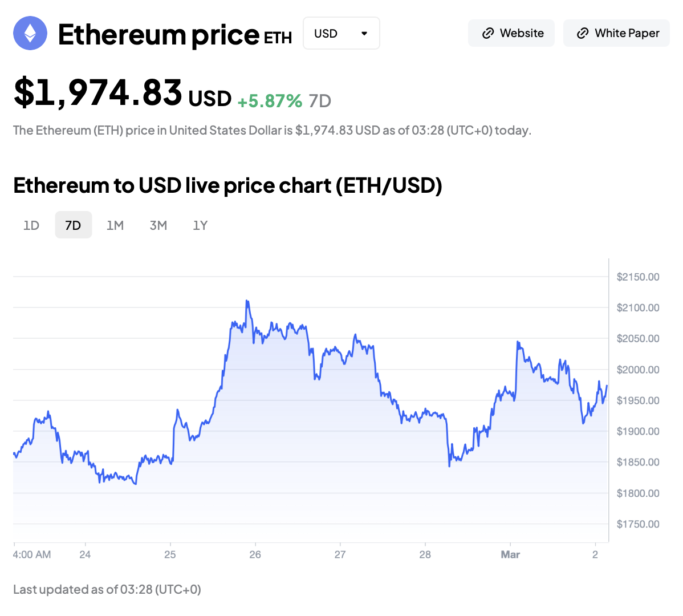The height and width of the screenshot is (616, 683).
Task: Open the Website link button
Action: coord(511,34)
